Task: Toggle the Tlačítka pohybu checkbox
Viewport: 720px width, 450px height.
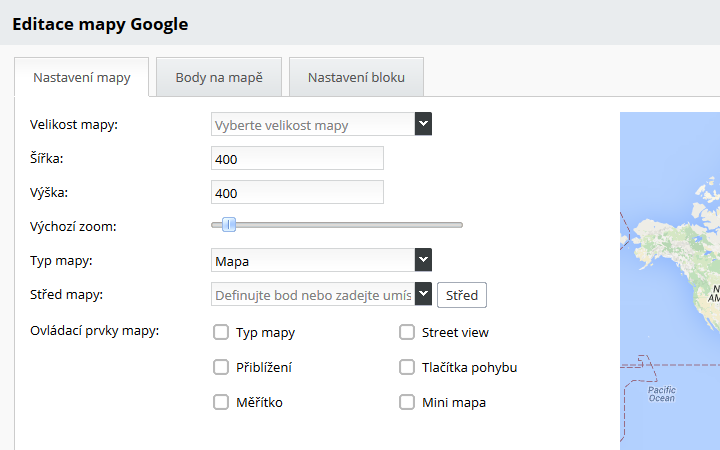Action: coord(407,367)
